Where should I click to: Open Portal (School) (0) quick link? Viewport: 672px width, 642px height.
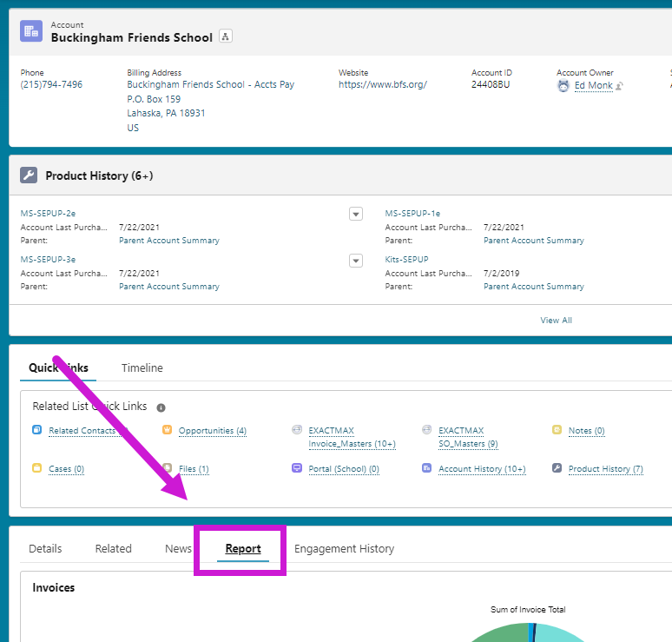pos(344,469)
